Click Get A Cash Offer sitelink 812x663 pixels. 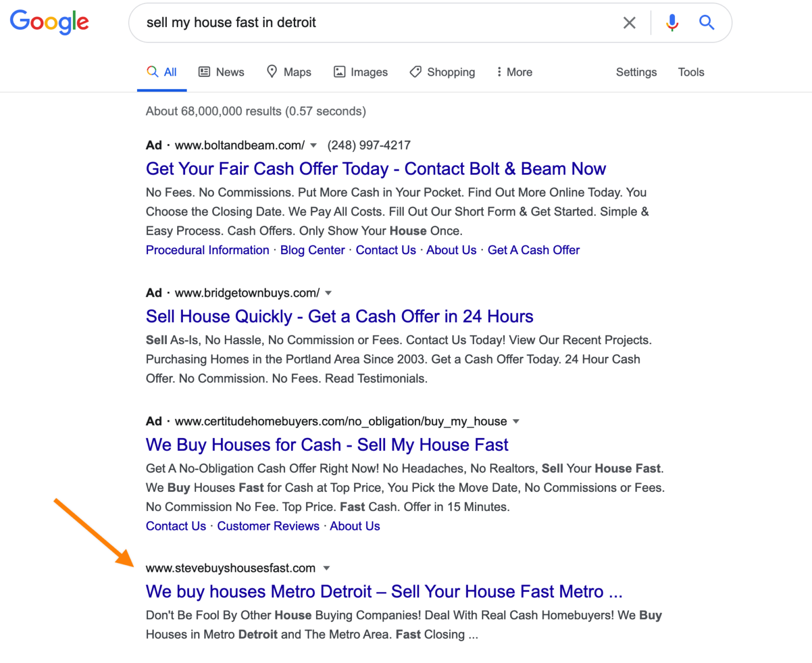click(534, 250)
